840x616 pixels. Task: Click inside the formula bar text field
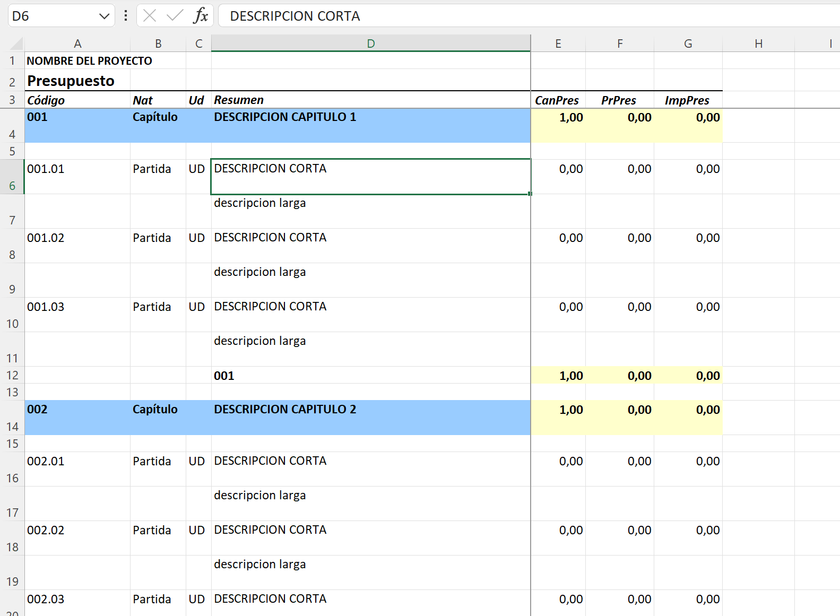478,16
